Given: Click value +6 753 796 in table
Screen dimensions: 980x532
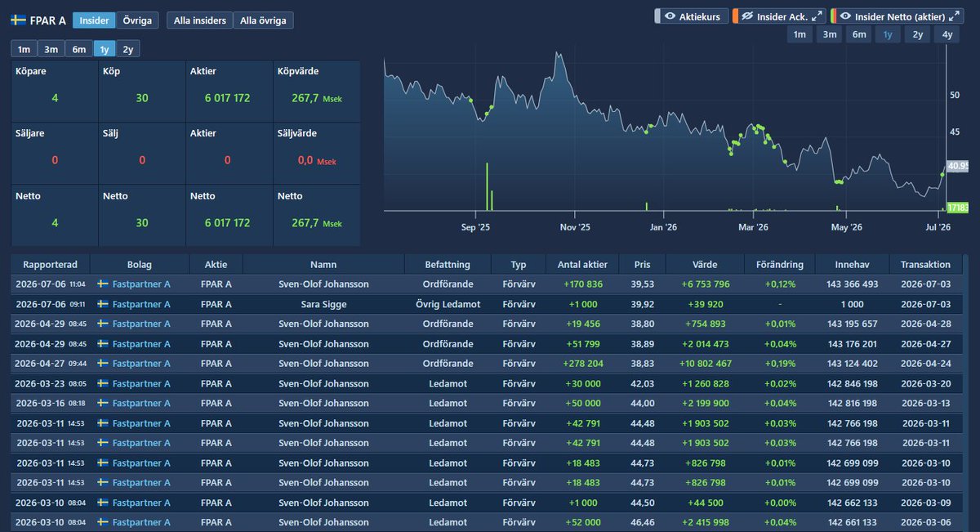Looking at the screenshot, I should 706,284.
